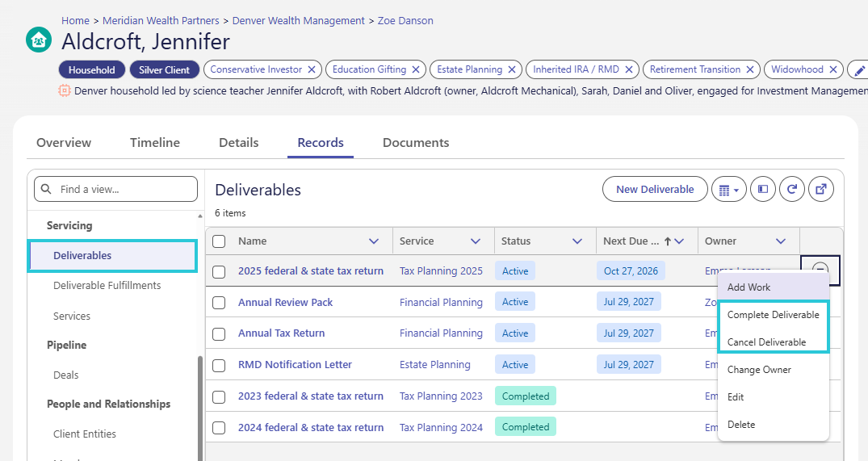Switch to the Timeline tab
Image resolution: width=868 pixels, height=461 pixels.
(x=155, y=143)
